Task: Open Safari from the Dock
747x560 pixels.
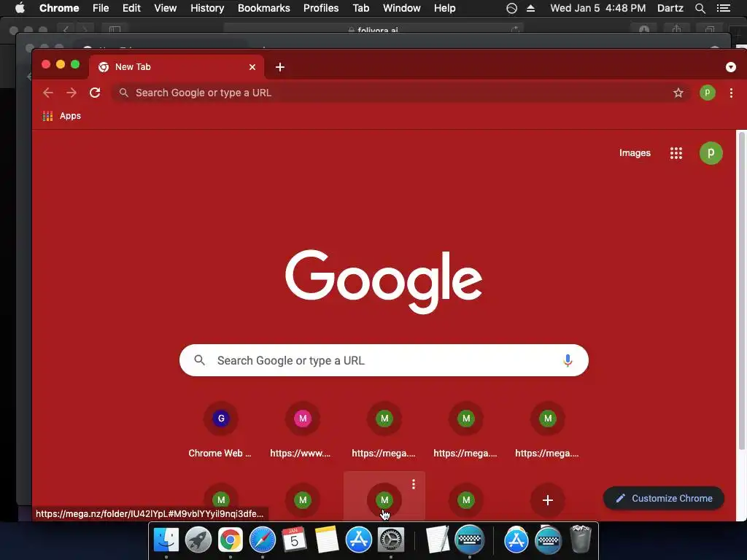Action: point(263,540)
